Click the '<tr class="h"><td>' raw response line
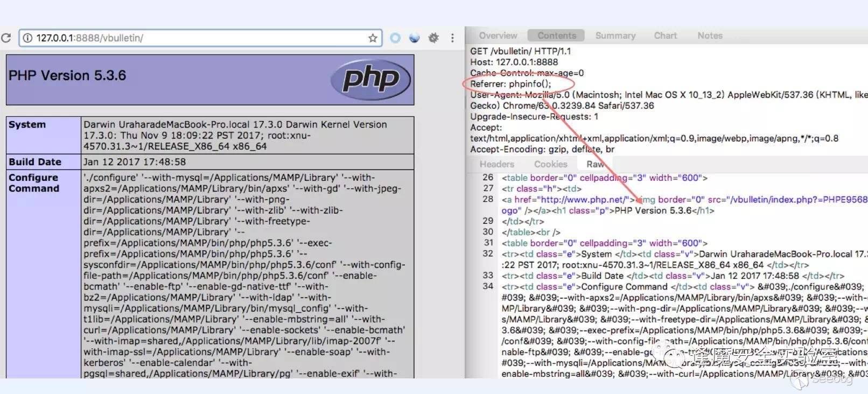The width and height of the screenshot is (868, 394). click(x=542, y=188)
